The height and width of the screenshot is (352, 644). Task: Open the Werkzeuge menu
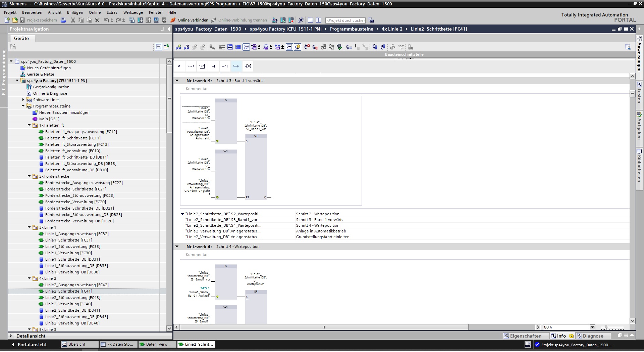click(133, 12)
